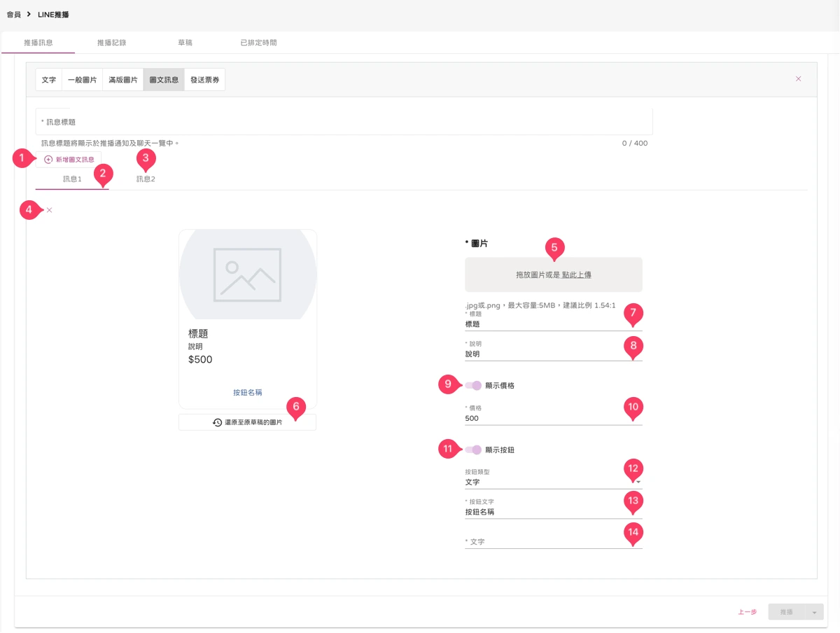
Task: Go to the 草稿 tab
Action: point(185,43)
